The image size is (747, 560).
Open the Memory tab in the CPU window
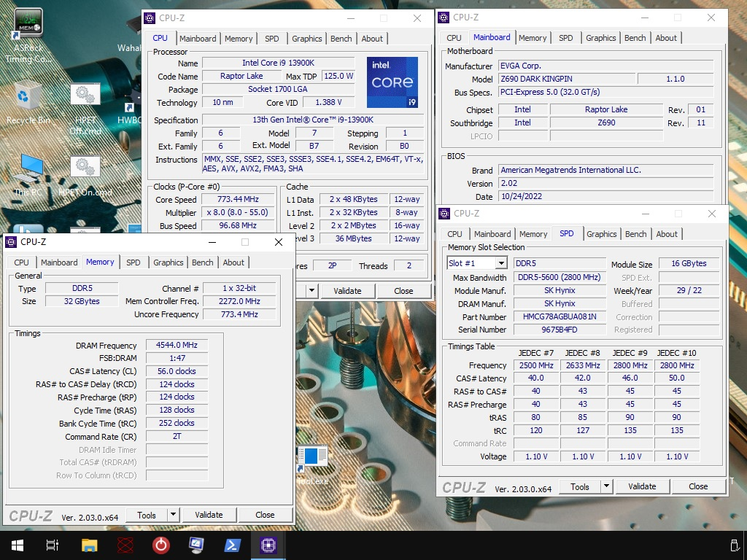tap(239, 39)
